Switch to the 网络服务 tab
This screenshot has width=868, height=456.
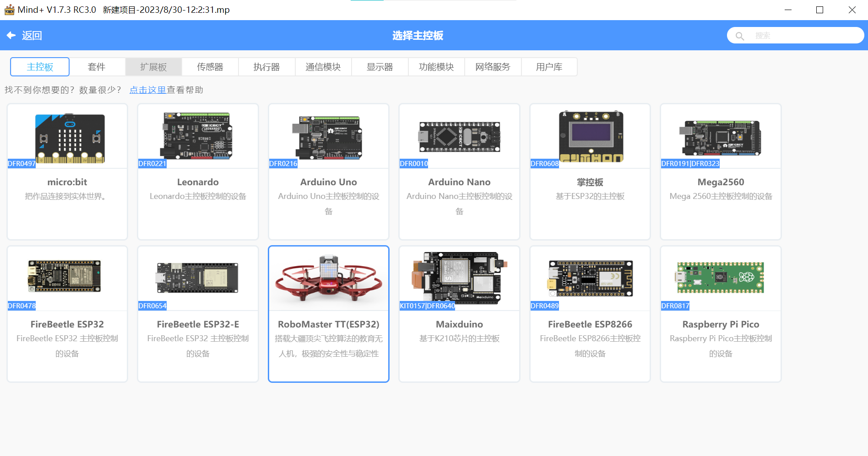click(x=493, y=67)
